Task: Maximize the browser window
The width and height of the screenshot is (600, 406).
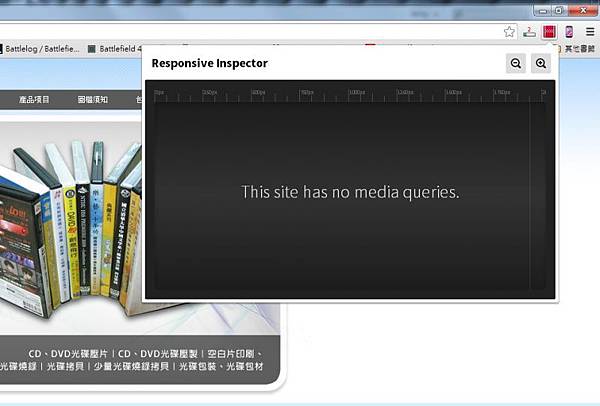Action: pos(558,11)
